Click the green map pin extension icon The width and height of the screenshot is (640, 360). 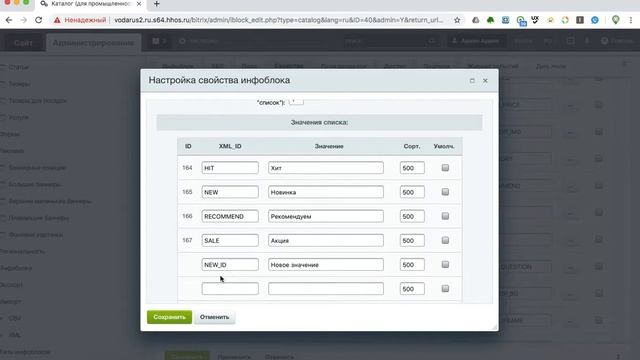[616, 20]
